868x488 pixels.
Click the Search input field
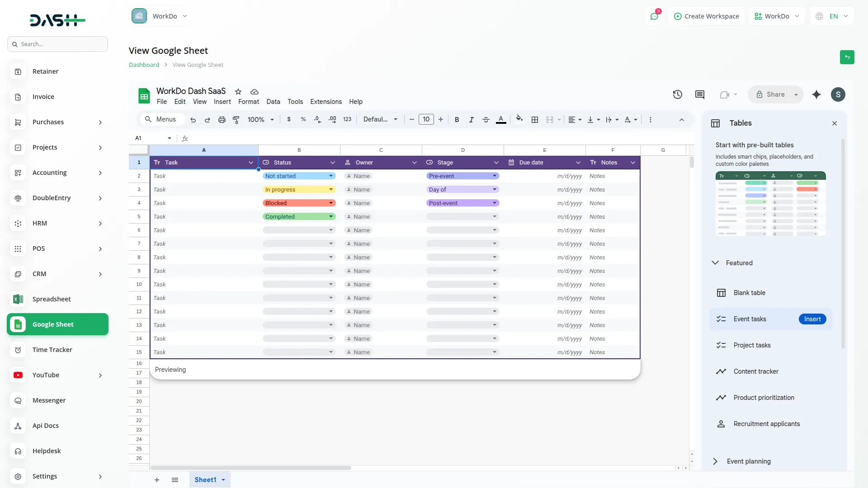[x=57, y=44]
